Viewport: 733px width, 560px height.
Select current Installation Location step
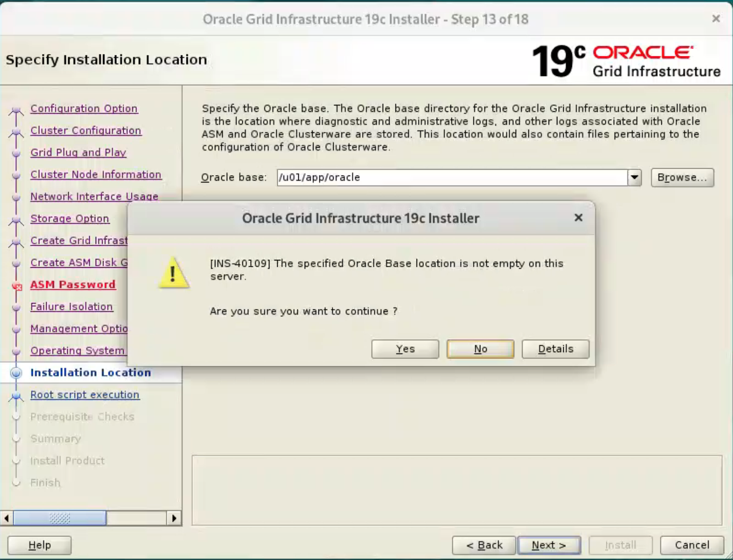(x=91, y=373)
